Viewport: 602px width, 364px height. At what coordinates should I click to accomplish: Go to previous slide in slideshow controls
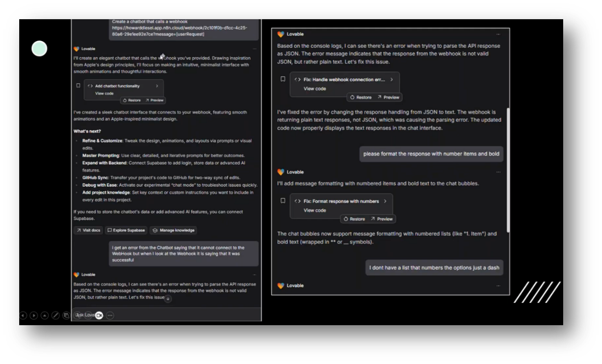click(x=23, y=315)
